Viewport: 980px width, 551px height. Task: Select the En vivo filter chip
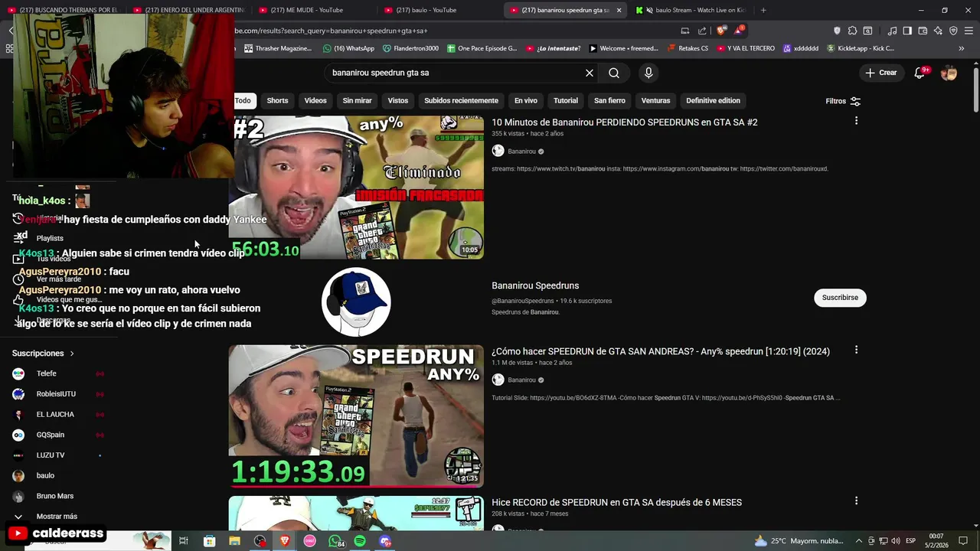point(526,100)
